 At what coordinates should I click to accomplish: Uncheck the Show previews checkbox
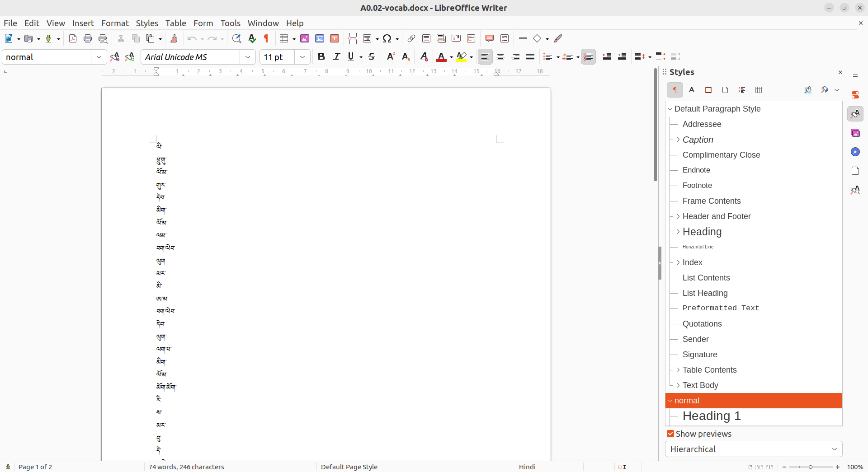pyautogui.click(x=670, y=434)
